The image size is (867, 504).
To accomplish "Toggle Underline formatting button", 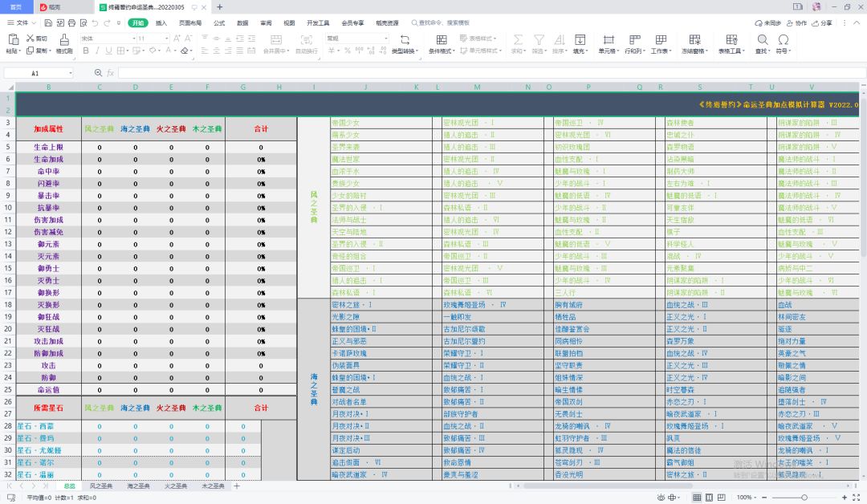I will pos(108,51).
